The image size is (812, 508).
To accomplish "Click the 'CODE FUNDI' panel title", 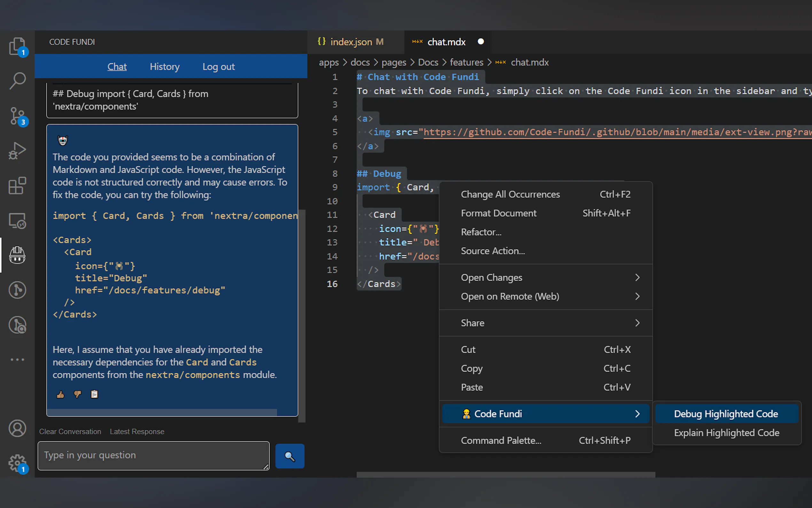I will click(x=72, y=42).
